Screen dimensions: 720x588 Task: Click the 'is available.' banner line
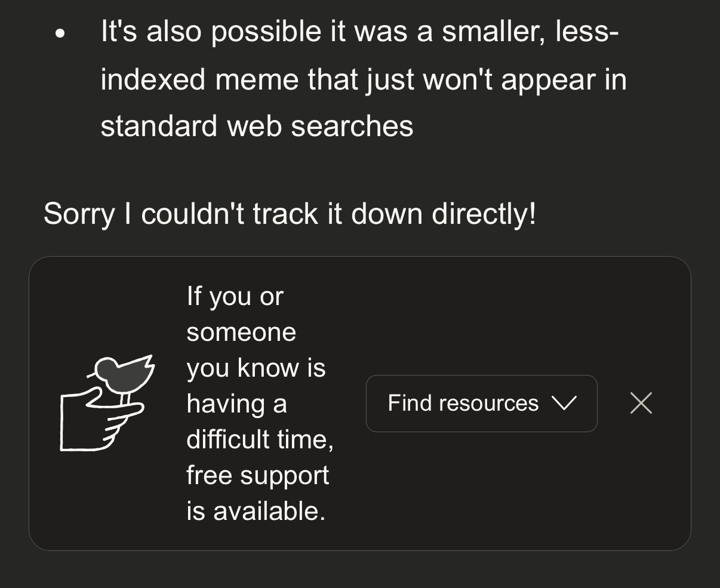tap(256, 512)
